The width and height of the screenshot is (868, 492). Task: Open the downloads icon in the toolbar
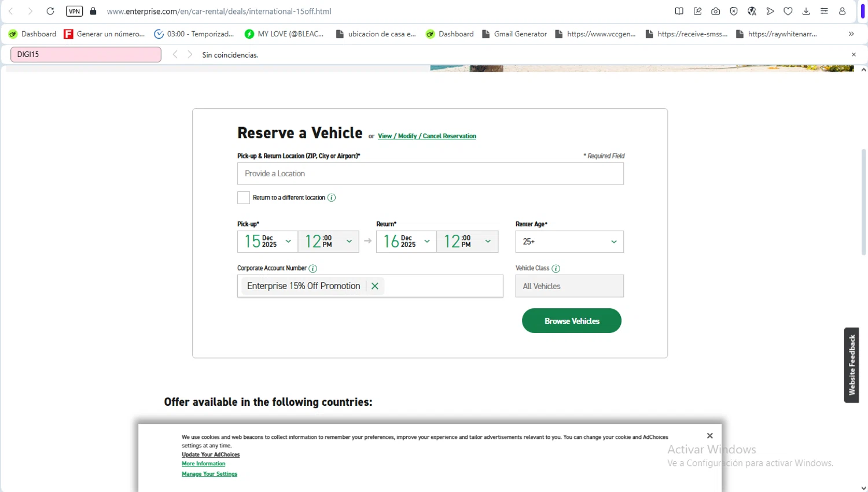coord(806,11)
